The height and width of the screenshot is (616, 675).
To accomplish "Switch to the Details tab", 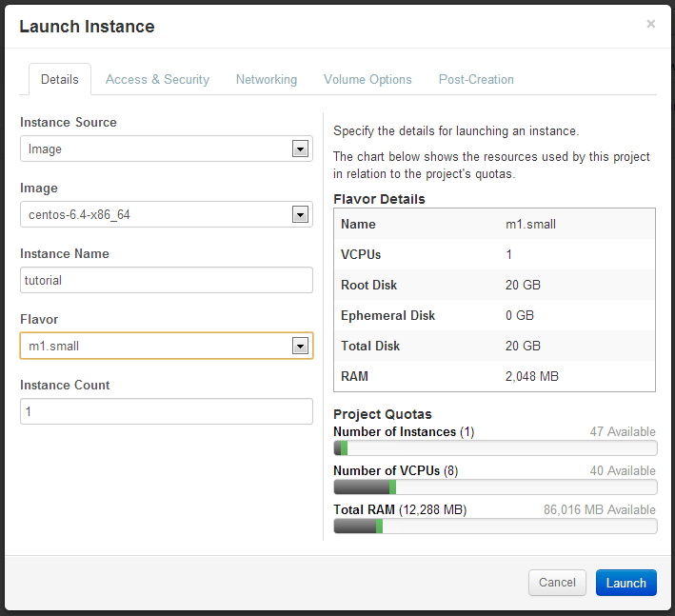I will click(60, 79).
